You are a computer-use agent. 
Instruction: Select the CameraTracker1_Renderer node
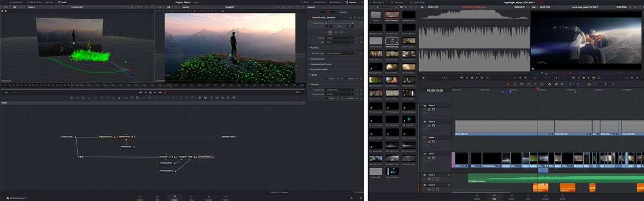click(206, 157)
